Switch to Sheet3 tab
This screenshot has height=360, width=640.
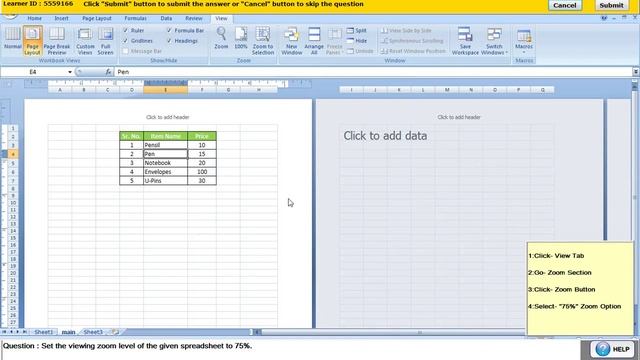93,332
